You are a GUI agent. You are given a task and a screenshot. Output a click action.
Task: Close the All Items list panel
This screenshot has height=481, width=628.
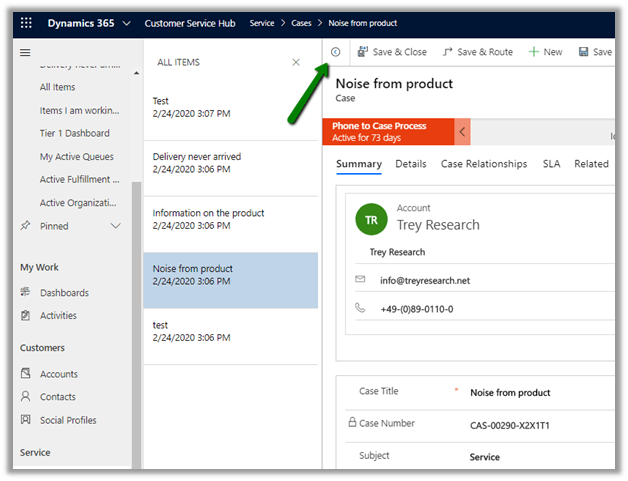click(x=296, y=62)
